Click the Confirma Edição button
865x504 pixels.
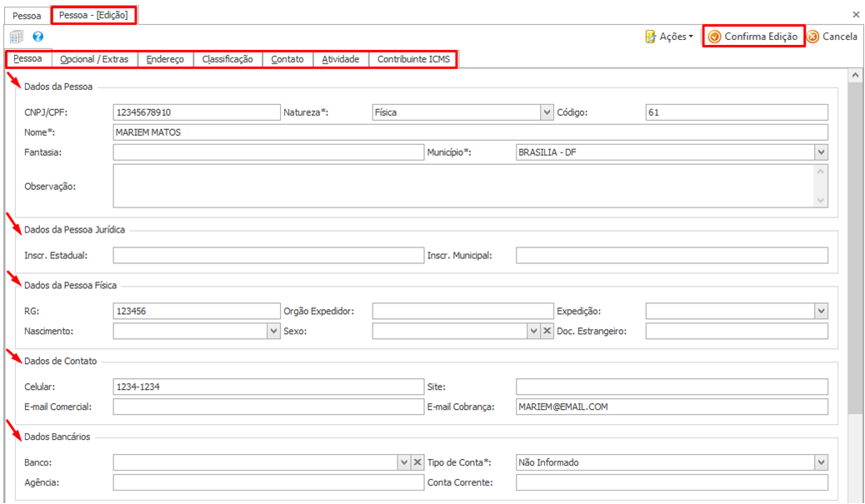753,37
